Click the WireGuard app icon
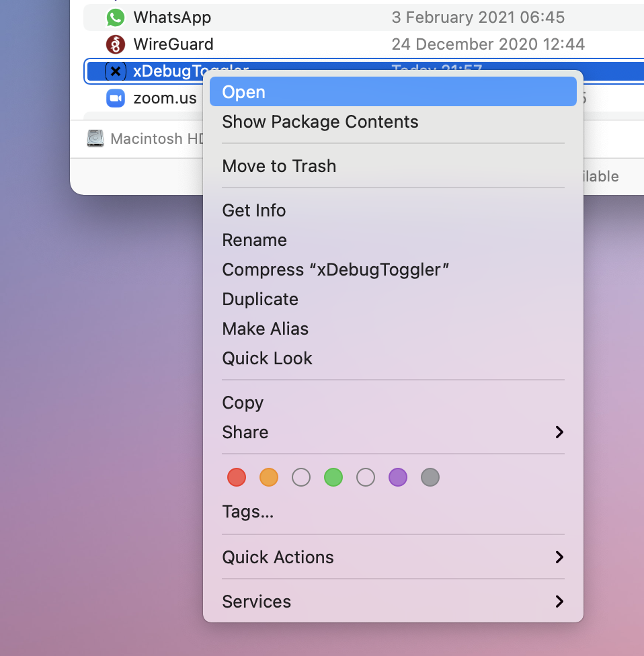Image resolution: width=644 pixels, height=656 pixels. click(x=116, y=44)
